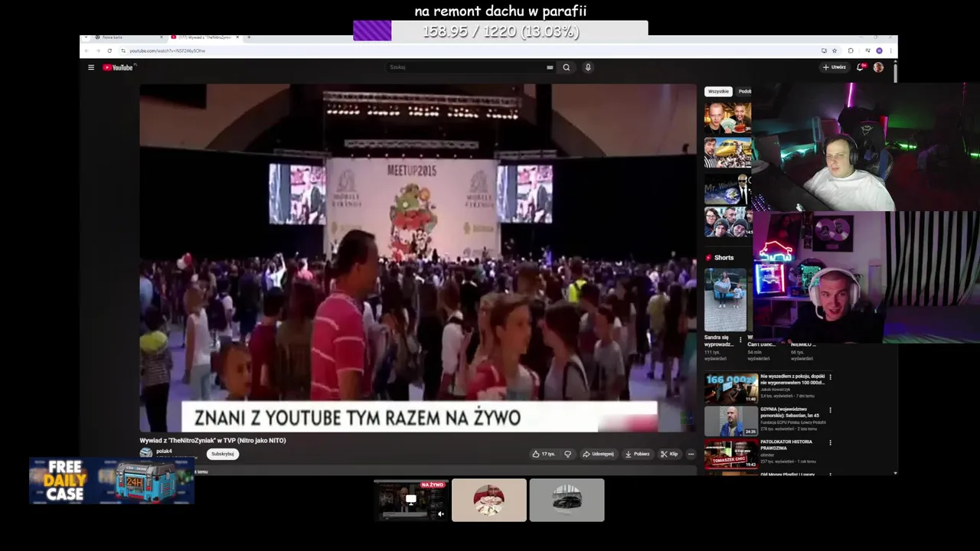
Task: Open the Mr. thumbnail with globe
Action: pos(727,188)
